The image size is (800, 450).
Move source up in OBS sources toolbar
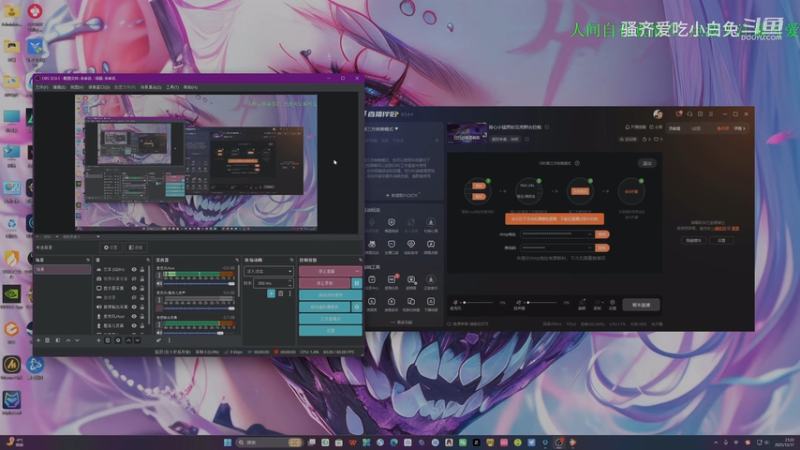click(x=129, y=340)
